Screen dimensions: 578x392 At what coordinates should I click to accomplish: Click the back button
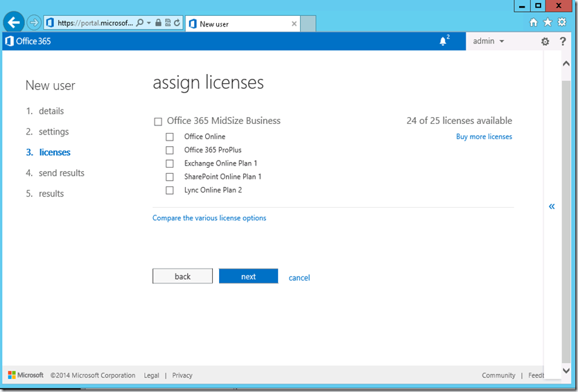tap(182, 276)
